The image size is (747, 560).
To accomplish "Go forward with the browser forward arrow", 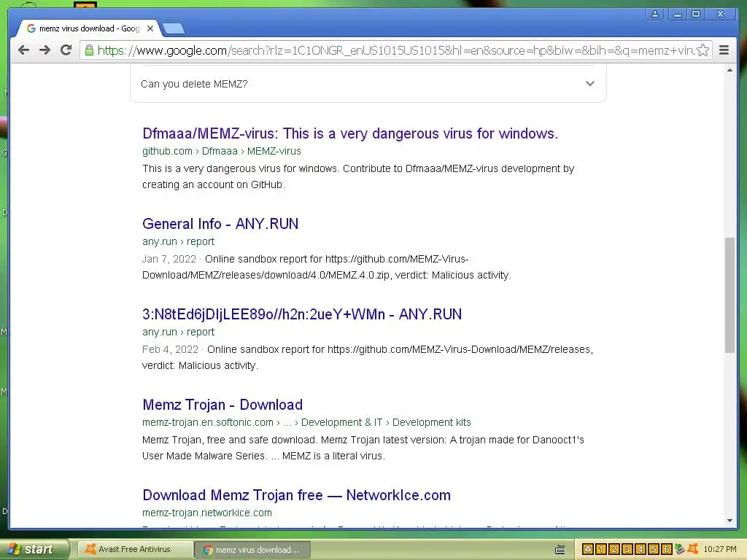I will [x=44, y=50].
